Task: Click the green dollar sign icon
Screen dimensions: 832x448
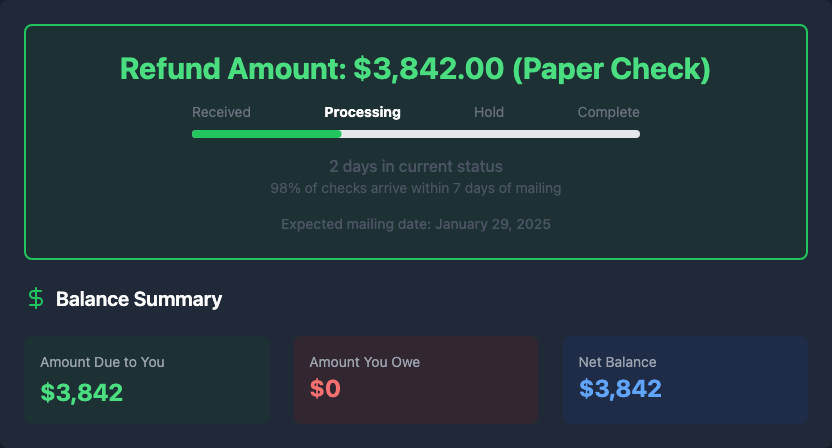Action: pos(36,298)
